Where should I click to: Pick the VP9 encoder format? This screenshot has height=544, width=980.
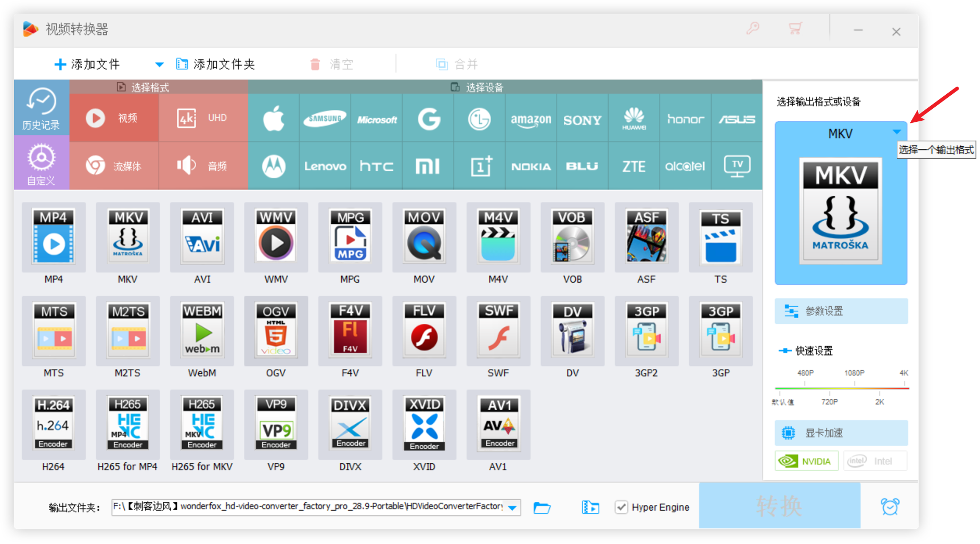[276, 425]
